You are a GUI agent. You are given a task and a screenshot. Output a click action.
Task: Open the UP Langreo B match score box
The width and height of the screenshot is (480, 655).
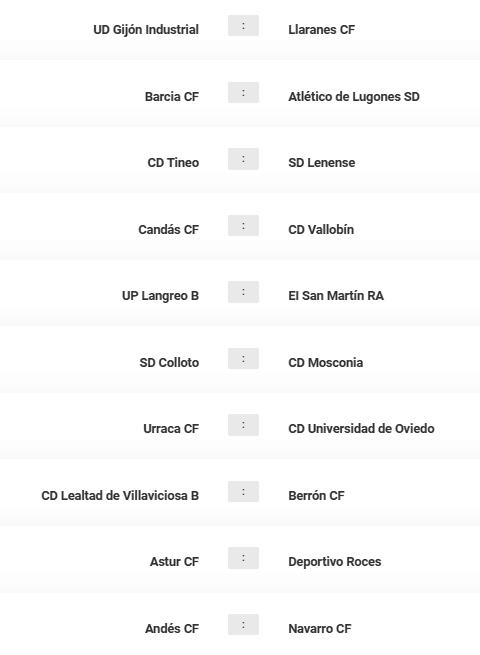(243, 292)
